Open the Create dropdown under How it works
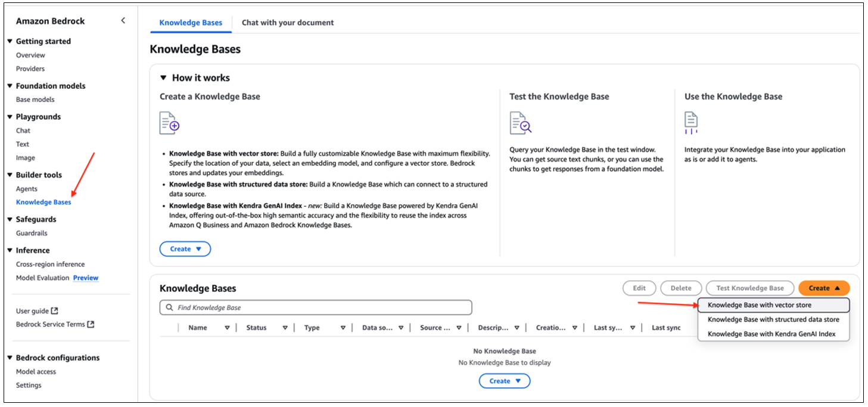This screenshot has height=407, width=868. [185, 249]
